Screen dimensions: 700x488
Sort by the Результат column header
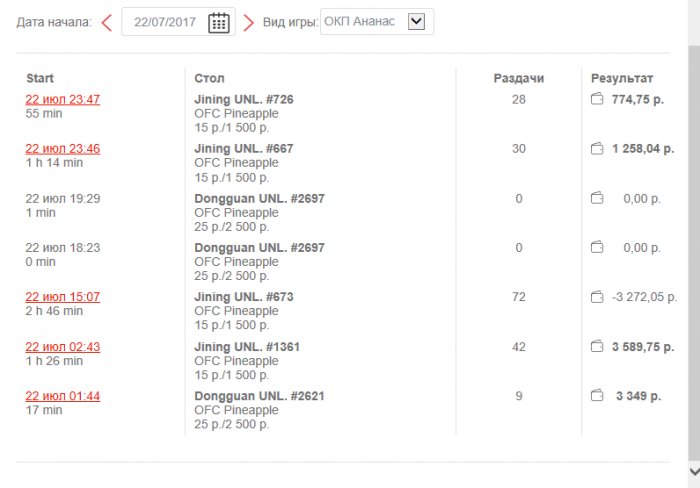[x=621, y=78]
